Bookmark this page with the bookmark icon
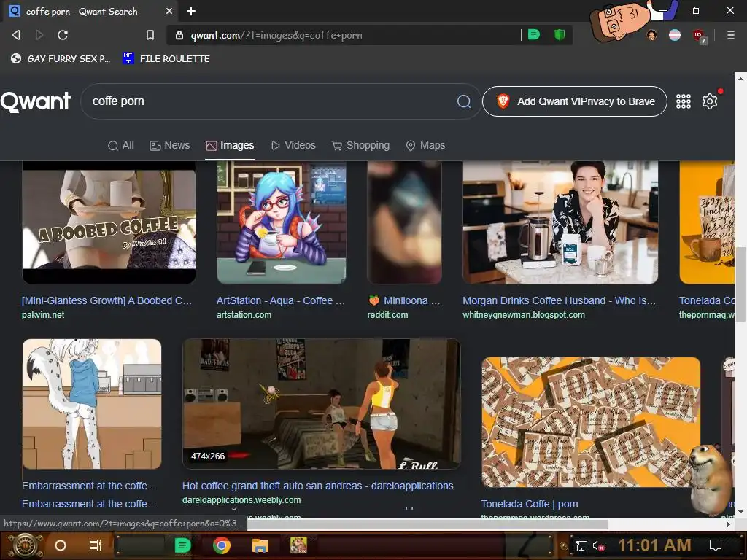This screenshot has width=747, height=560. point(150,35)
